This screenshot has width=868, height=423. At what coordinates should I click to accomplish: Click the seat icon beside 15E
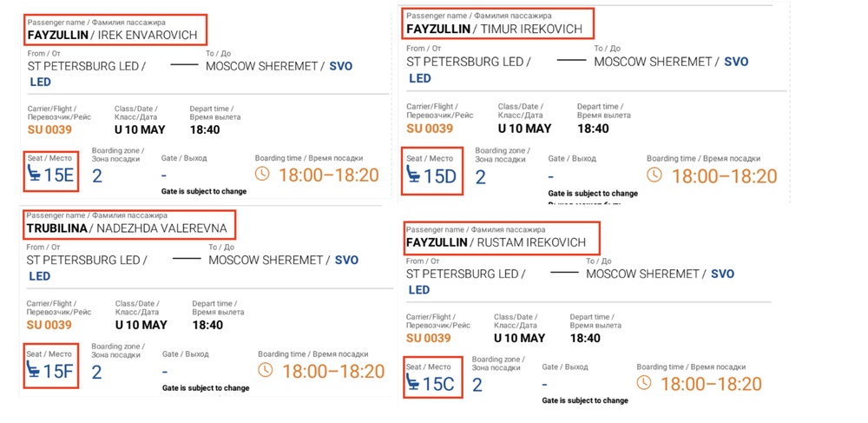point(34,175)
